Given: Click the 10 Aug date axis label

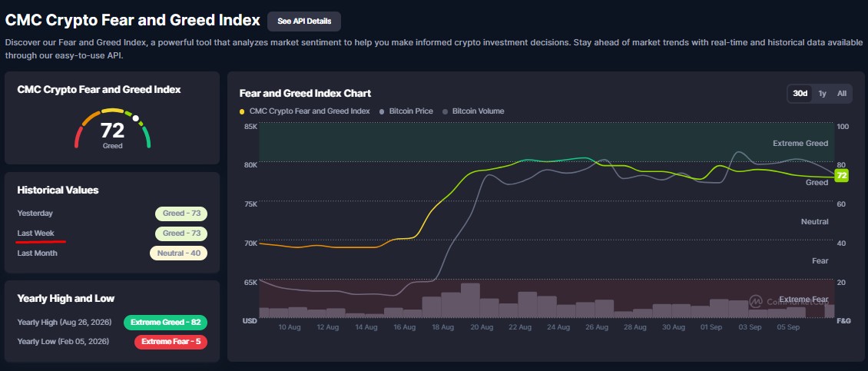Looking at the screenshot, I should pyautogui.click(x=290, y=327).
